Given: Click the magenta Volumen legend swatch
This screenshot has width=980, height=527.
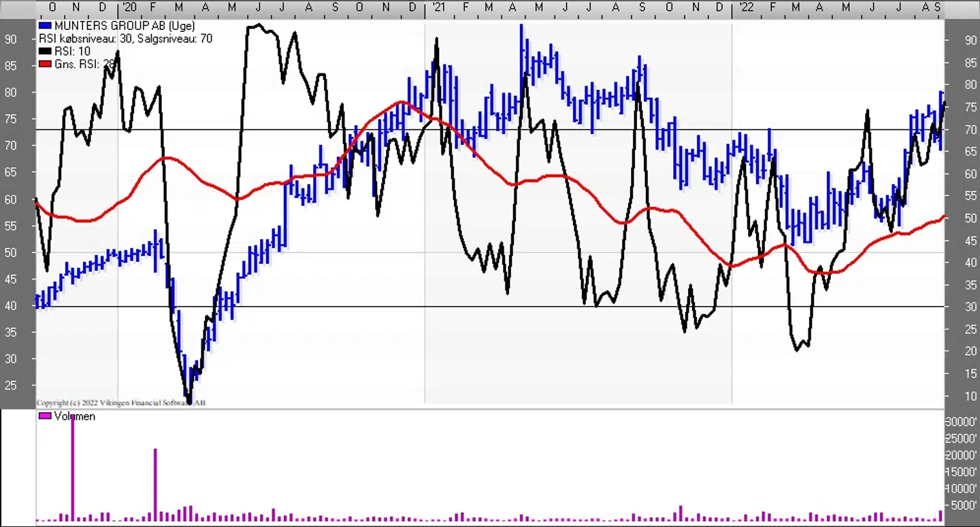Looking at the screenshot, I should click(x=45, y=416).
